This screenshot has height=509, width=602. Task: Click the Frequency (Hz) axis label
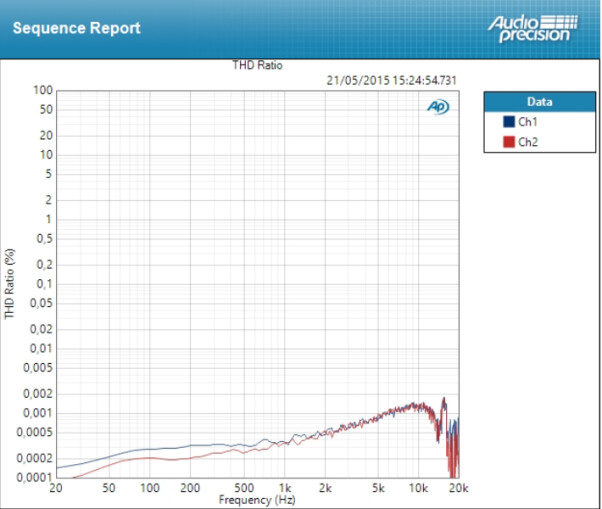pyautogui.click(x=257, y=500)
